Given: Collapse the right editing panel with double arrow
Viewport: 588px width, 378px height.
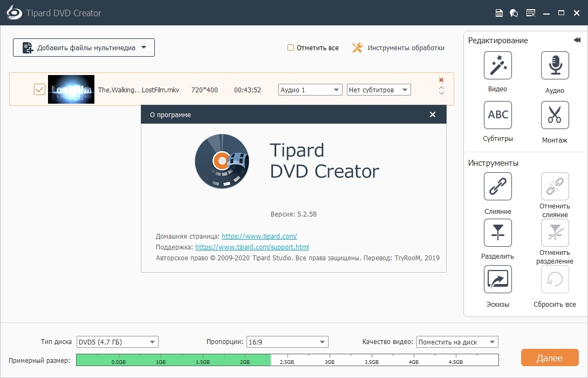Looking at the screenshot, I should (x=577, y=40).
